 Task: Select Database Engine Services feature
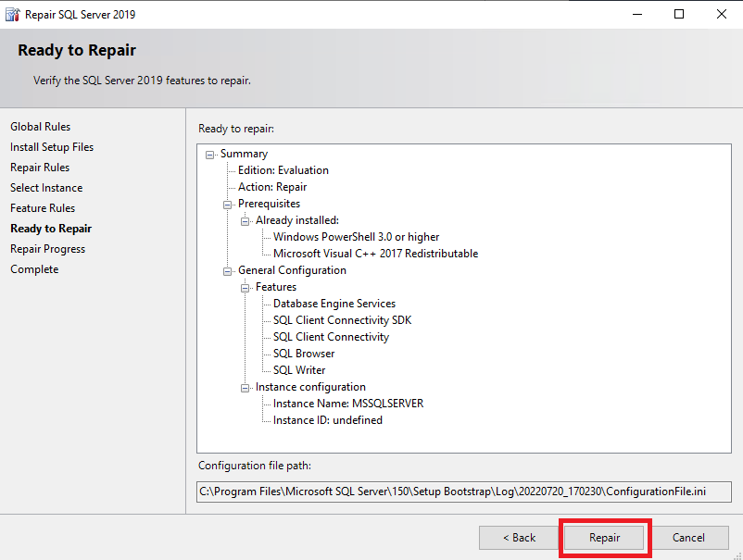pyautogui.click(x=334, y=304)
